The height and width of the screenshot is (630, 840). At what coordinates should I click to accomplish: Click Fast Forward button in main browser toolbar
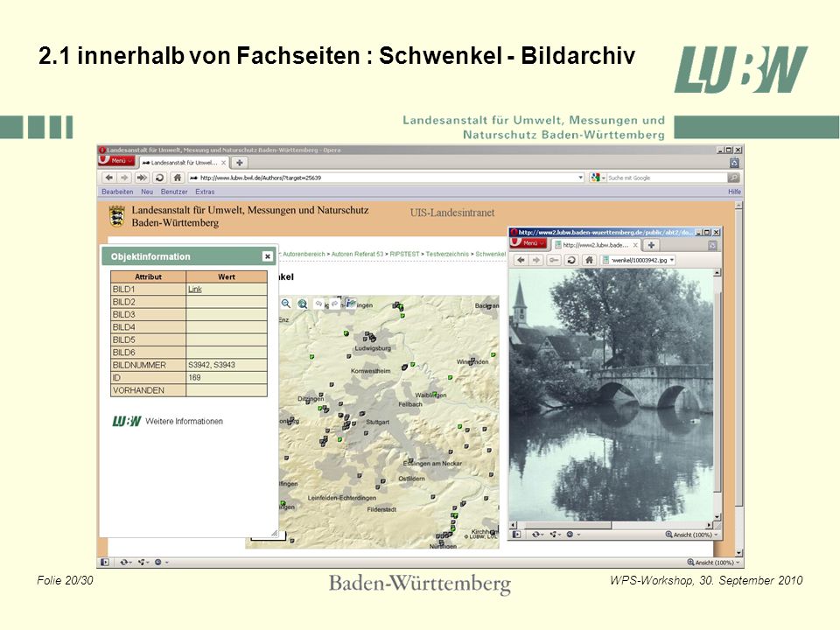coord(142,178)
